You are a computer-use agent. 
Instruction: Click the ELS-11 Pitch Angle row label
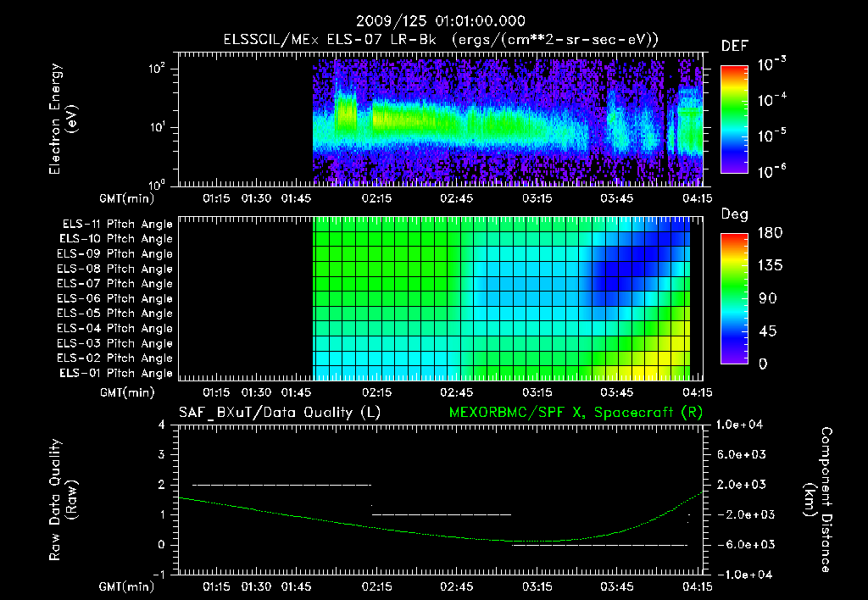117,225
